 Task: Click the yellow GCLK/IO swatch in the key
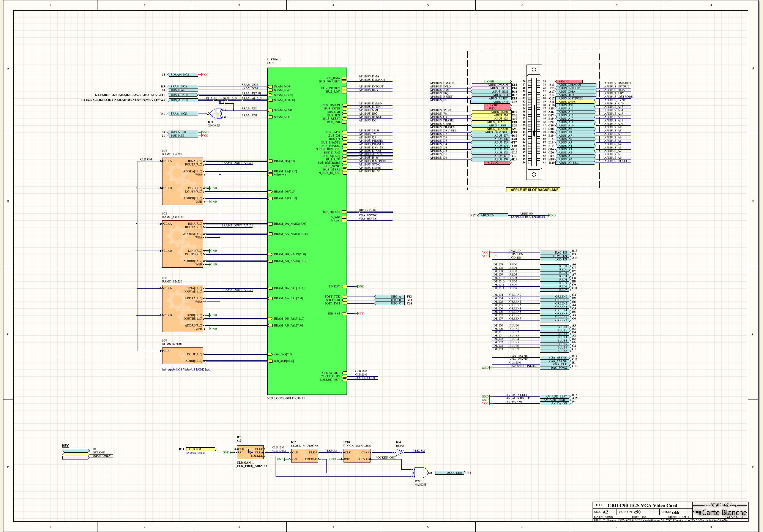click(x=76, y=454)
